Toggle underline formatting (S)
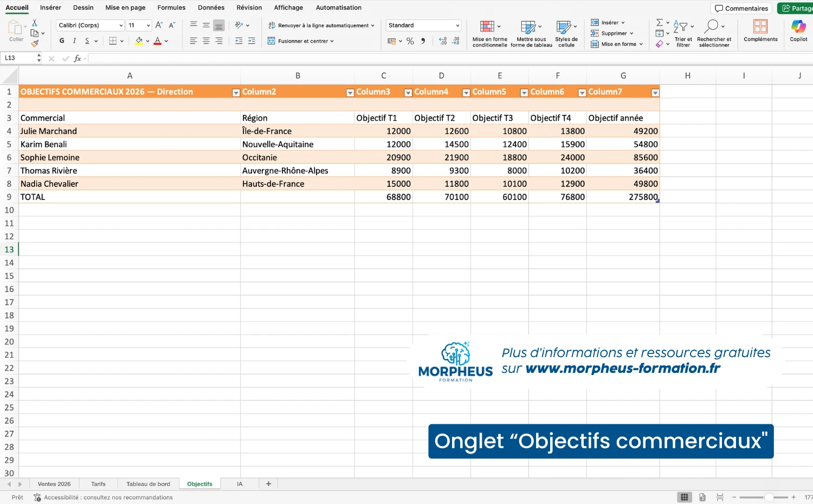The height and width of the screenshot is (504, 813). coord(87,41)
